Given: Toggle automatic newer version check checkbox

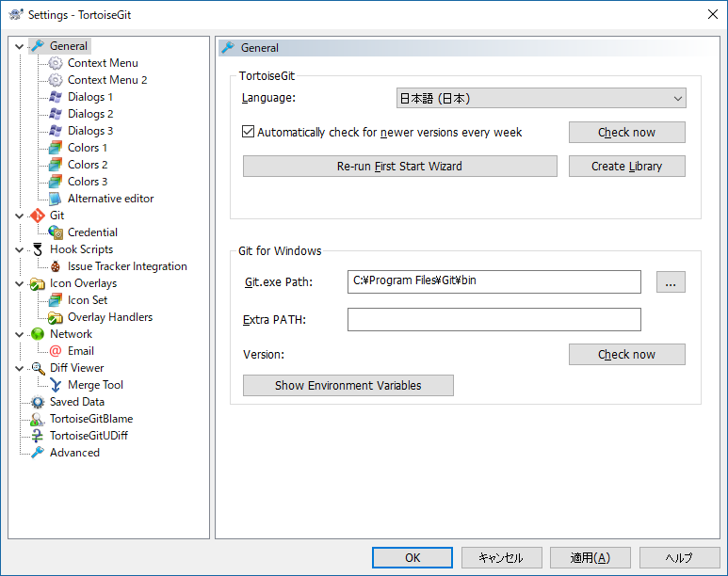Looking at the screenshot, I should tap(248, 132).
